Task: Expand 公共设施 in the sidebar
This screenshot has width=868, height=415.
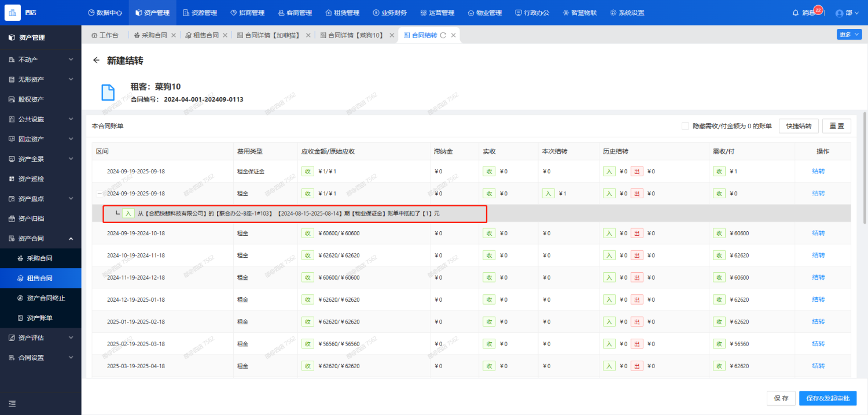Action: (x=41, y=119)
